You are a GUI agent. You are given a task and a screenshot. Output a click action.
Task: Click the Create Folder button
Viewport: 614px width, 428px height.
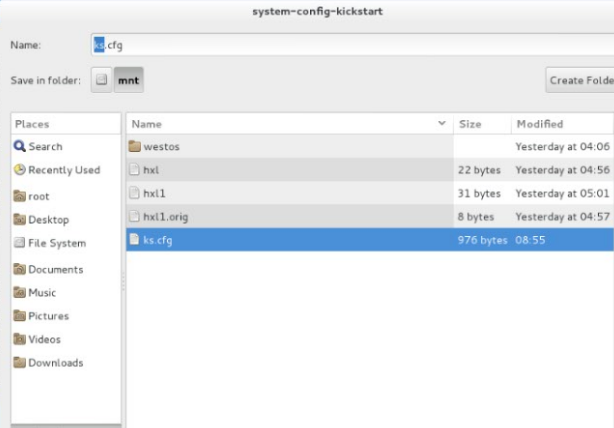pyautogui.click(x=580, y=80)
